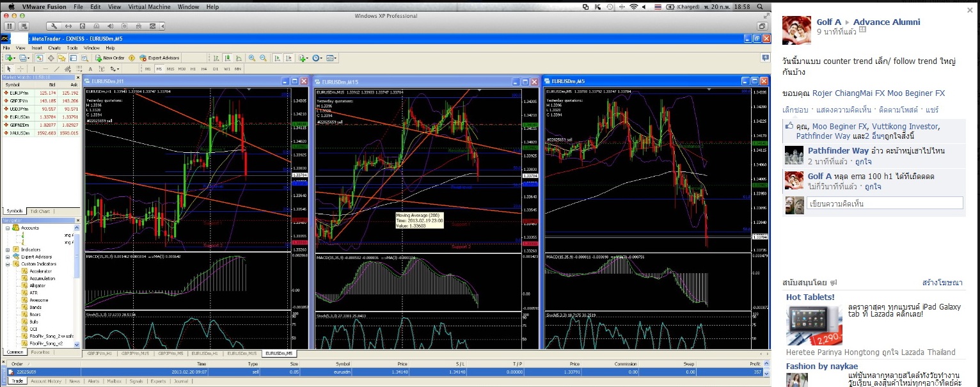This screenshot has width=980, height=387.
Task: Click the New Order button
Action: tap(109, 58)
